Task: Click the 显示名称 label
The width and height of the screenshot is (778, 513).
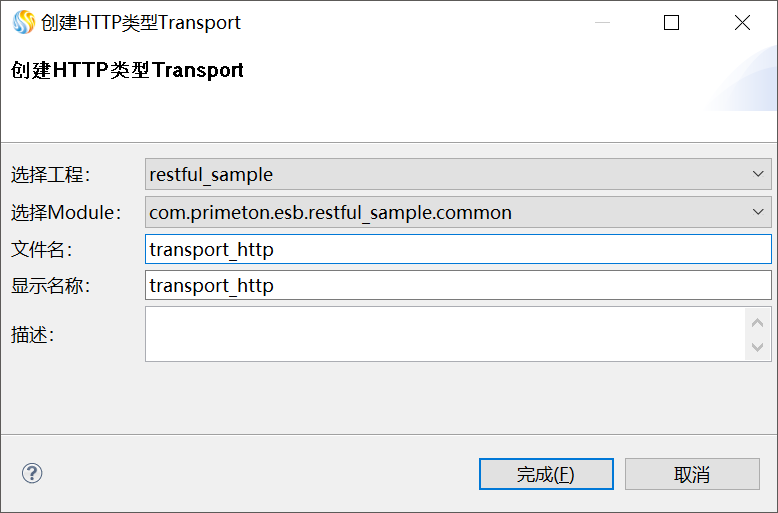Action: click(x=51, y=286)
